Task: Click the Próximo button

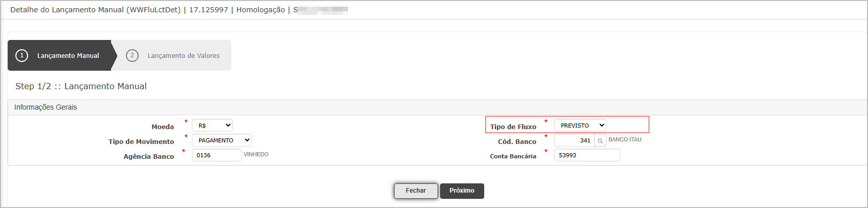Action: click(x=462, y=191)
